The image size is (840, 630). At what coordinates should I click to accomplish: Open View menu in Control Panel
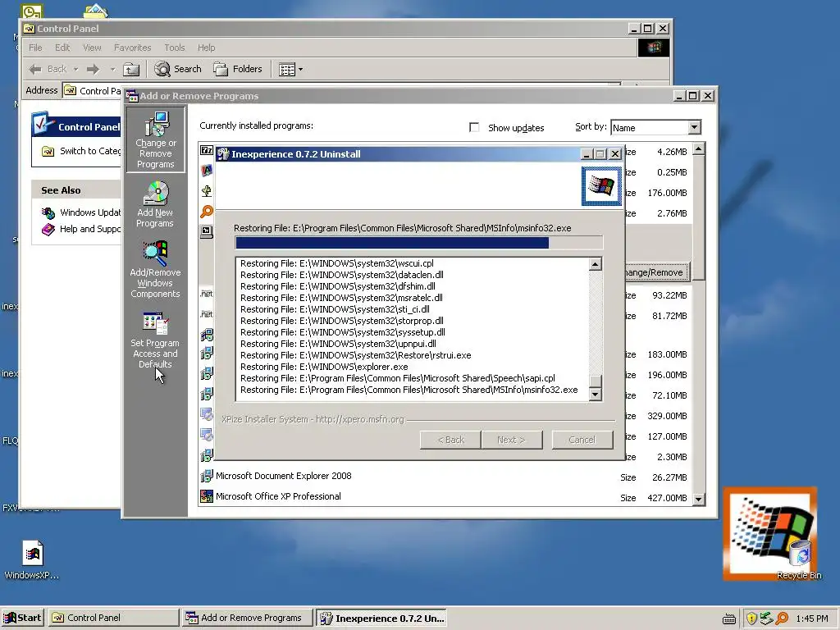pos(92,48)
